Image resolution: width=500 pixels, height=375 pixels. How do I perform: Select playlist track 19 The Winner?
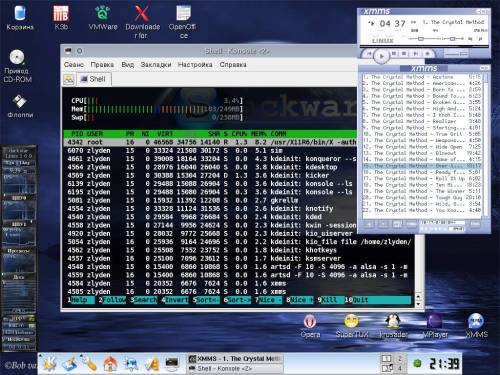pyautogui.click(x=422, y=191)
